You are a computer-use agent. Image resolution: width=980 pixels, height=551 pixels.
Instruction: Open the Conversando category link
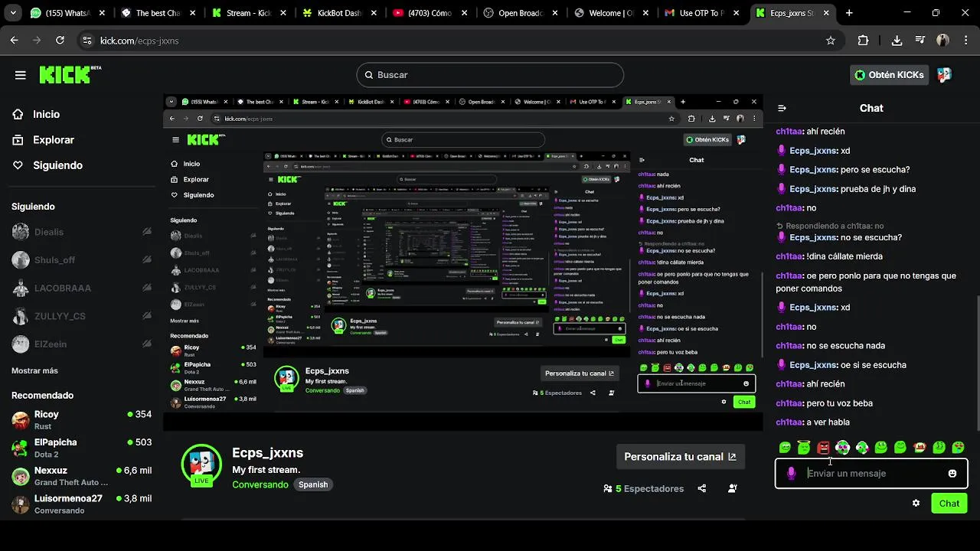point(260,484)
